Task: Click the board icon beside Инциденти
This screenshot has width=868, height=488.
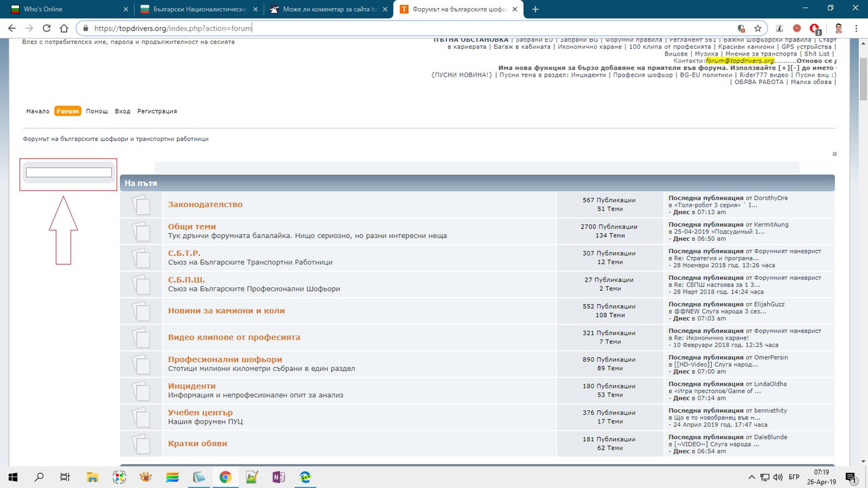Action: [x=141, y=390]
